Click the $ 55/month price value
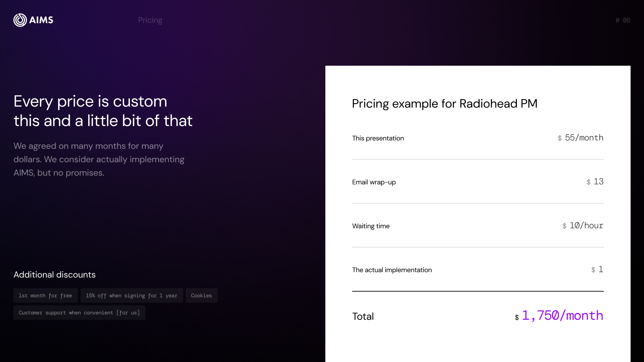Screen dimensions: 644x362 click(581, 138)
